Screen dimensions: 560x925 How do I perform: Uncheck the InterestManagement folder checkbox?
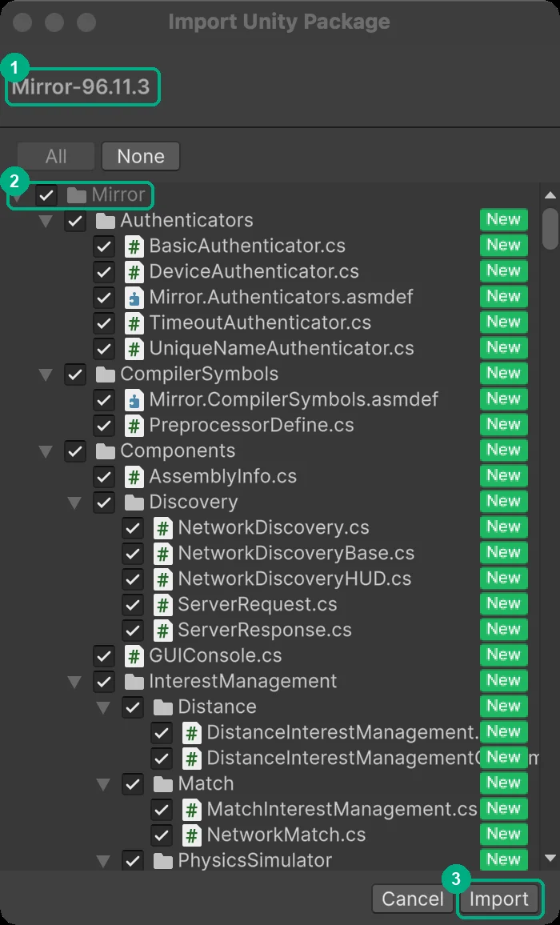point(104,682)
